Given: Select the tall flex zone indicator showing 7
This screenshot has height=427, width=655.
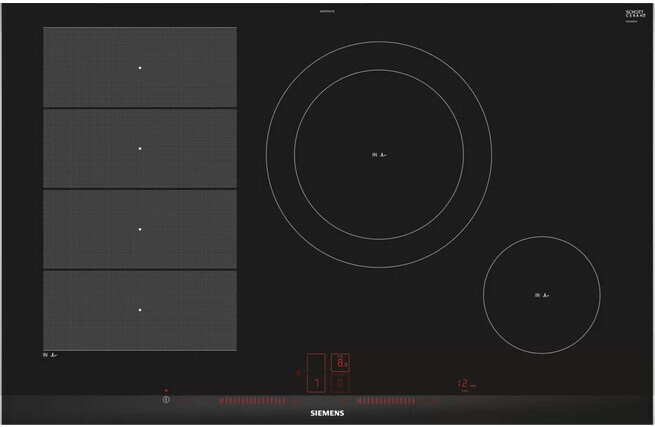Looking at the screenshot, I should [316, 374].
